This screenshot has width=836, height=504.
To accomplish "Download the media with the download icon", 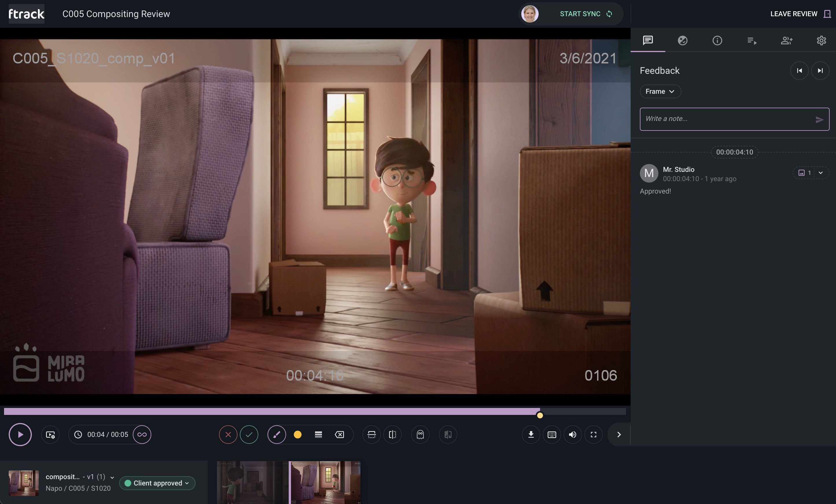I will (531, 435).
